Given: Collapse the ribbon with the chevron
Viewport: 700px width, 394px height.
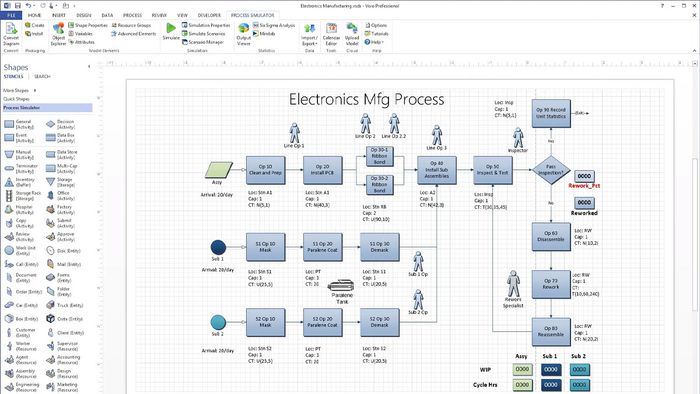Looking at the screenshot, I should [x=694, y=50].
